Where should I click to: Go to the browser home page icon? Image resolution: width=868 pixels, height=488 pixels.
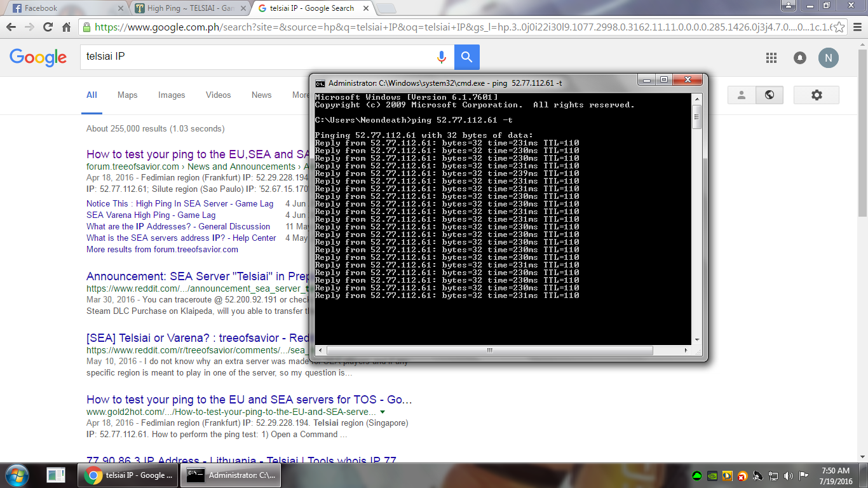pos(67,27)
